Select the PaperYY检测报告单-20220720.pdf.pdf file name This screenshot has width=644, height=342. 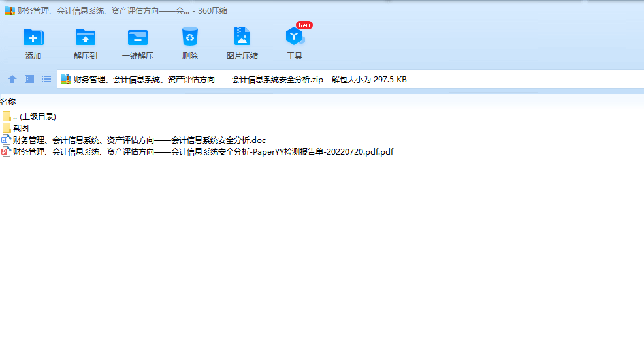[x=203, y=152]
